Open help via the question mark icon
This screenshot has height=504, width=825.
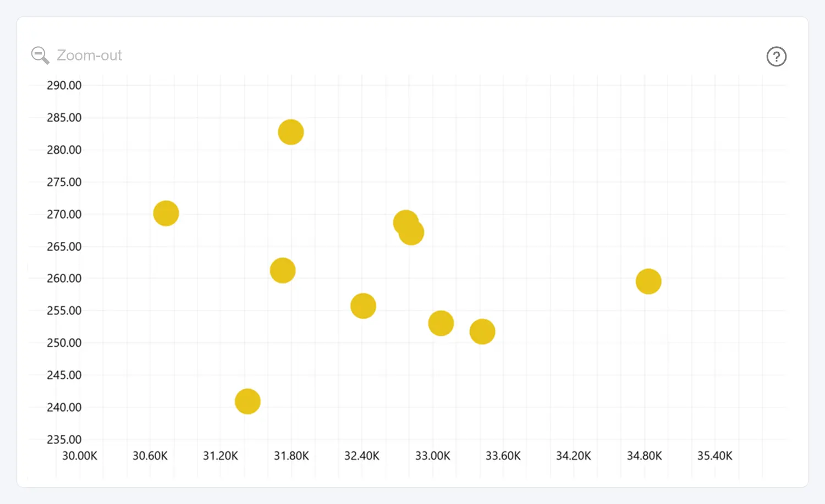776,57
